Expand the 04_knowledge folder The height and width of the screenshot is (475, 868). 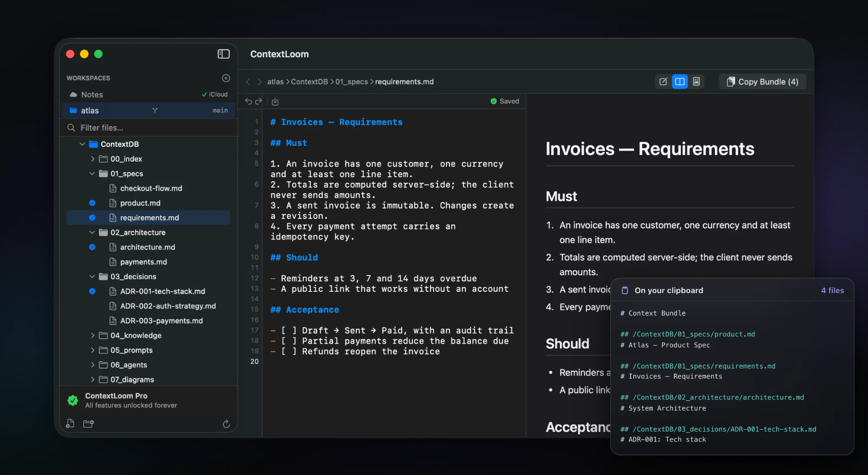click(x=92, y=336)
